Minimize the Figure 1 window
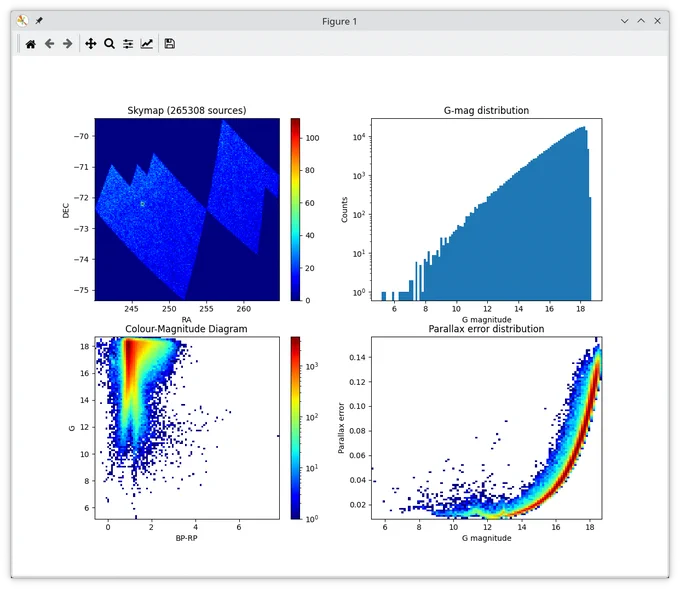Screen dimensions: 680x589 (624, 21)
